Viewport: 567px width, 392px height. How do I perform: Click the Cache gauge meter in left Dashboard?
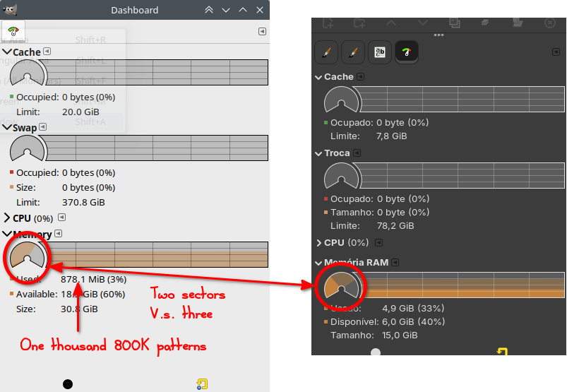click(x=28, y=73)
